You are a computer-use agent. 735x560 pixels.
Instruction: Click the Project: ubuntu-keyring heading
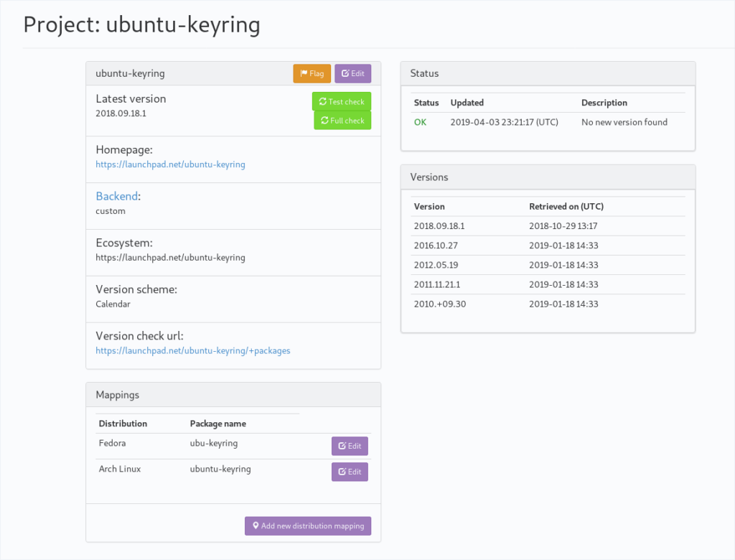141,25
